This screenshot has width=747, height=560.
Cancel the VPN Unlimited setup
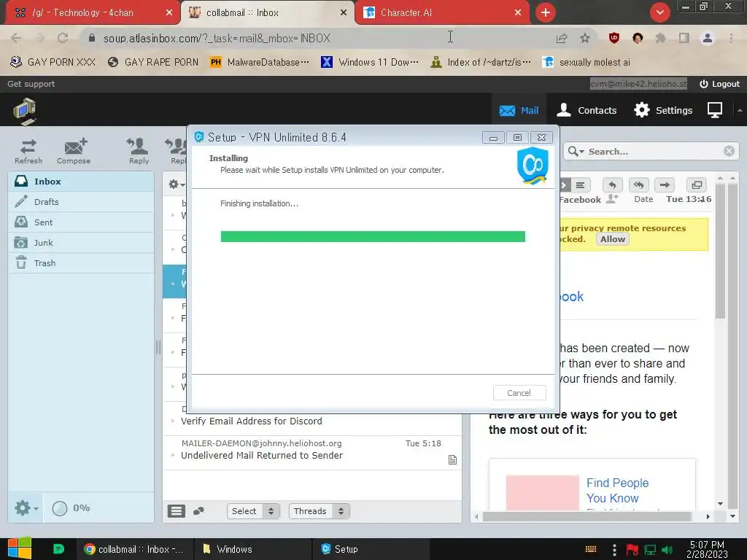(x=519, y=393)
